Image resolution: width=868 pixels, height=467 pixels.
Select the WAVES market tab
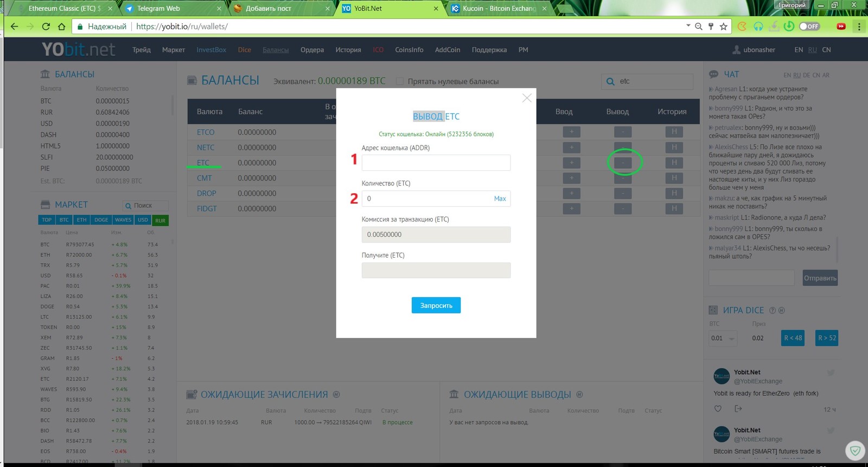click(x=123, y=220)
